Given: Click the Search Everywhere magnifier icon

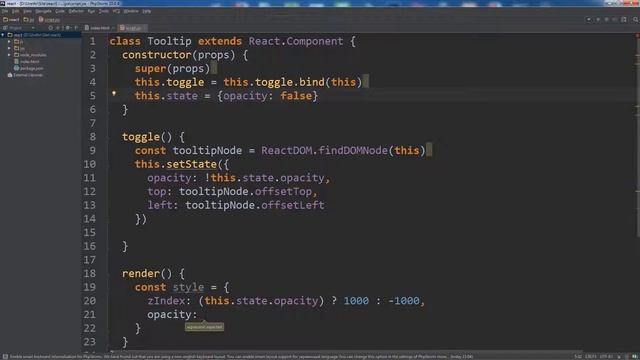Looking at the screenshot, I should coord(636,19).
